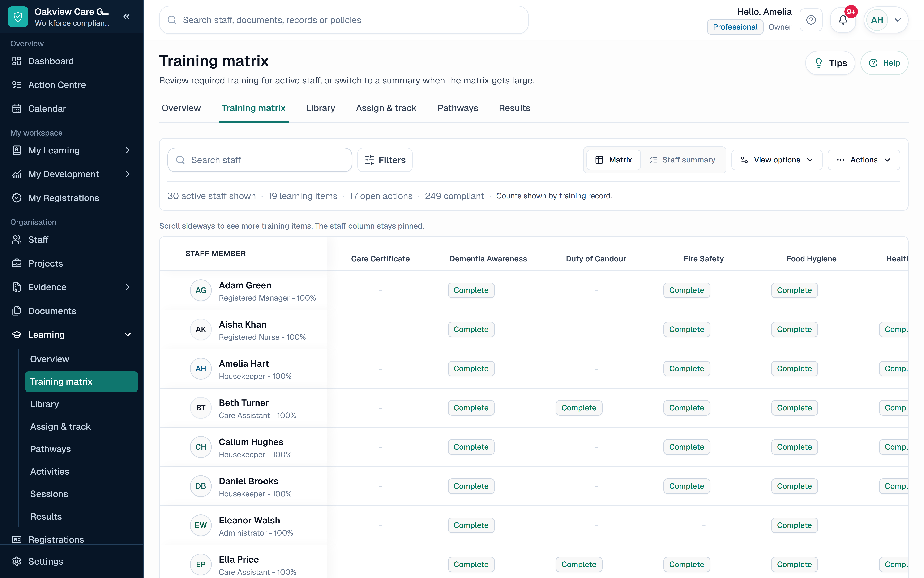
Task: Open Results in Learning sidebar
Action: pos(81,517)
